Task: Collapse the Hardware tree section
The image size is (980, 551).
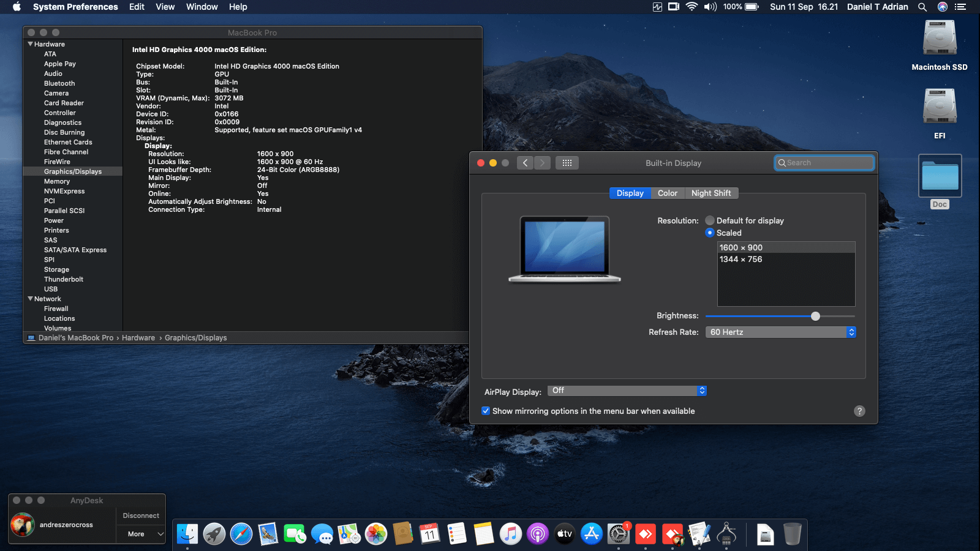Action: [31, 44]
